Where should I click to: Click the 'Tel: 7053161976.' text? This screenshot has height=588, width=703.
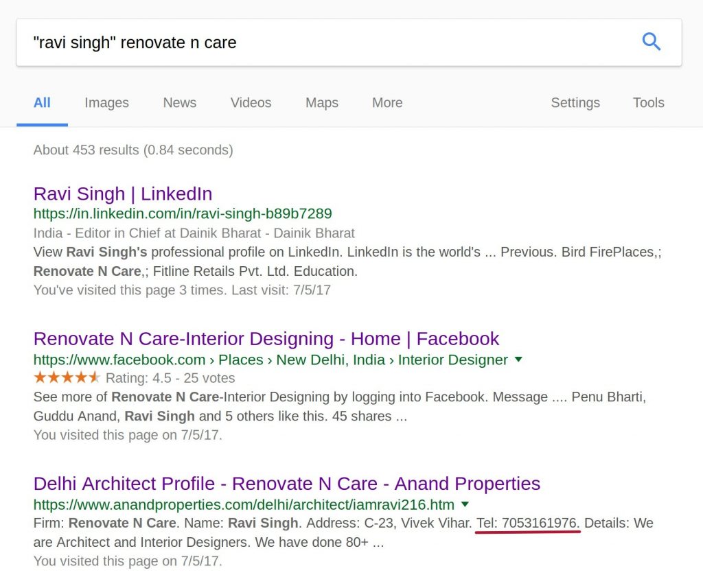[528, 523]
